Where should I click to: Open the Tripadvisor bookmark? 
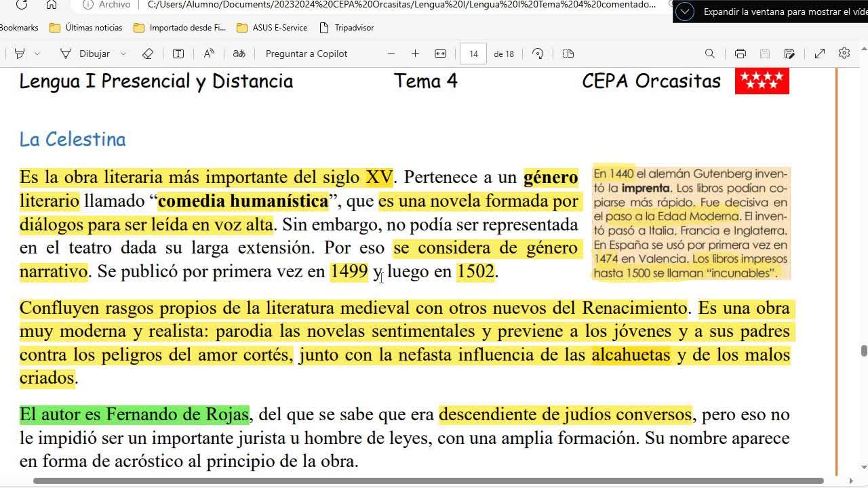(x=347, y=28)
